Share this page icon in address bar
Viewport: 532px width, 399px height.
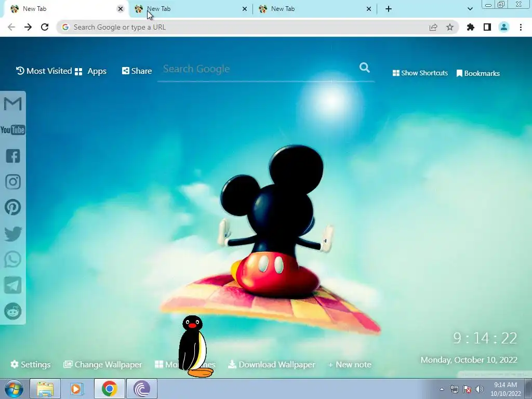(433, 27)
